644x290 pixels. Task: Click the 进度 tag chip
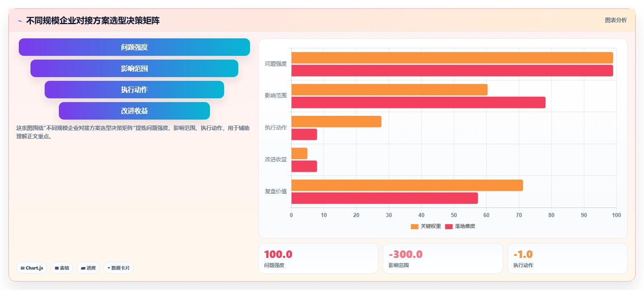(88, 268)
